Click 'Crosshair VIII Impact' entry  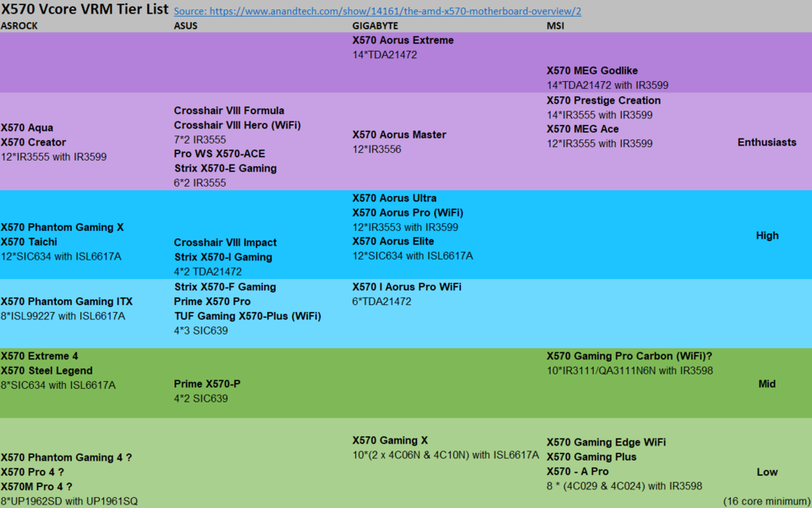(x=225, y=243)
